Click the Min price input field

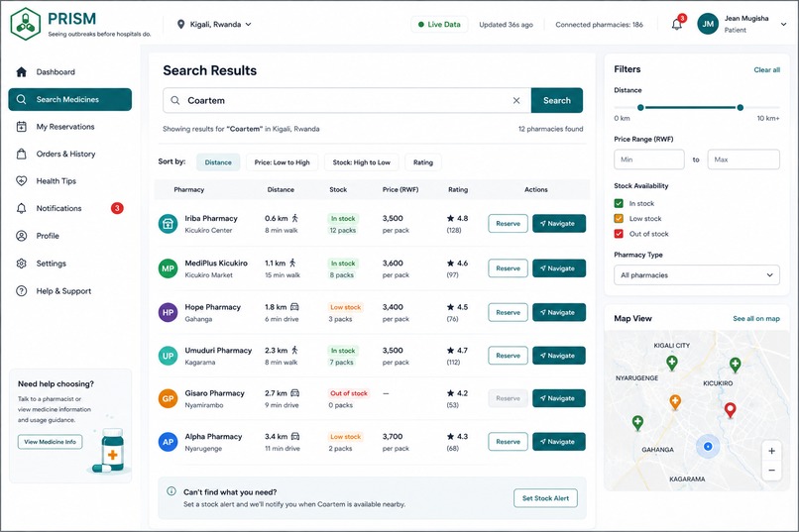[648, 160]
